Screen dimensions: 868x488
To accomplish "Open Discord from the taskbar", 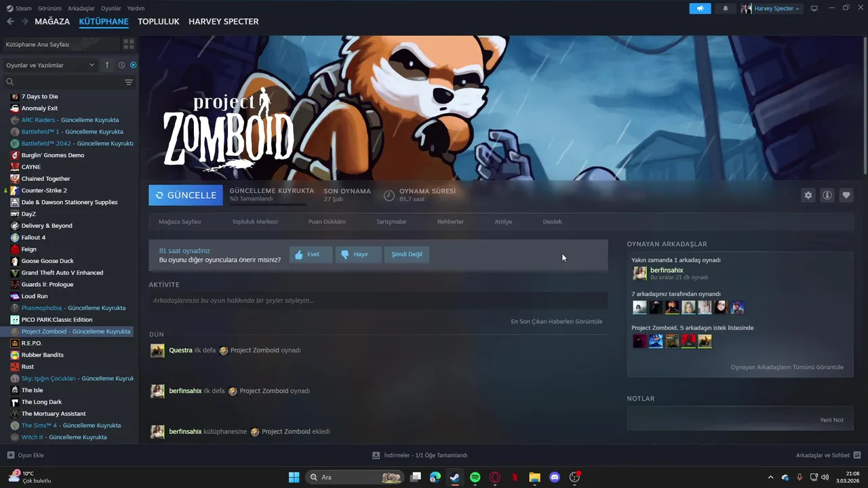I will pos(555,477).
